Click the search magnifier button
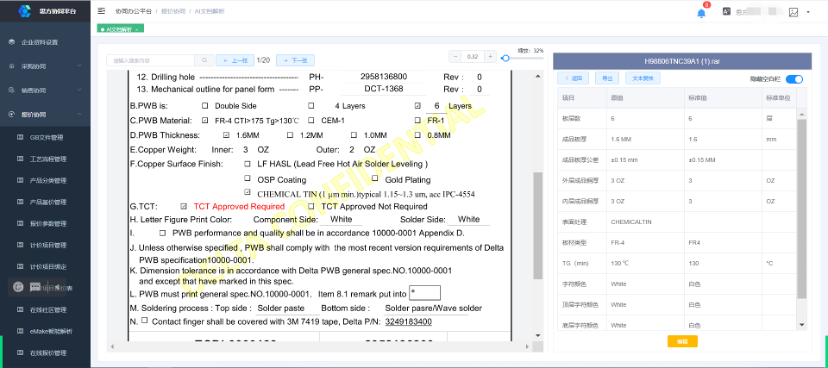The height and width of the screenshot is (368, 828). [204, 60]
